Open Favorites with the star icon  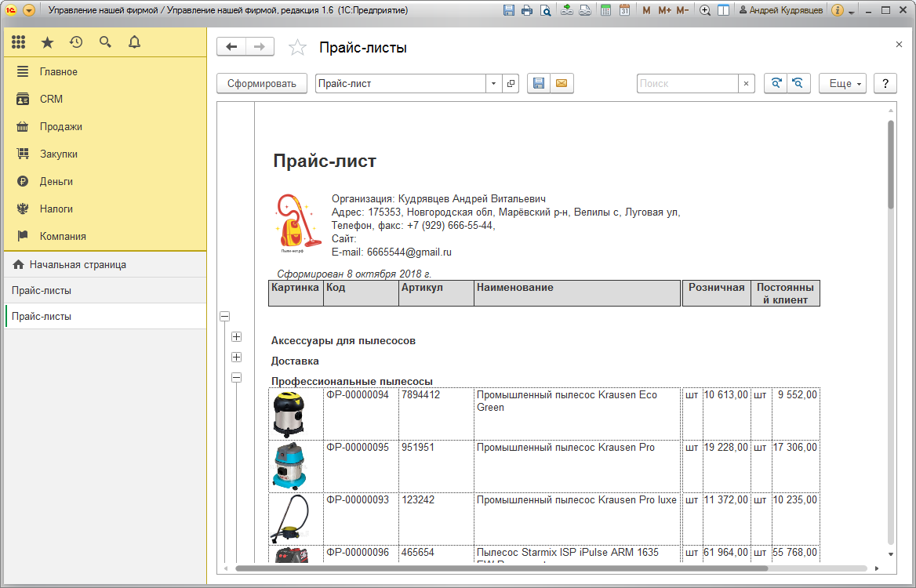[x=47, y=42]
